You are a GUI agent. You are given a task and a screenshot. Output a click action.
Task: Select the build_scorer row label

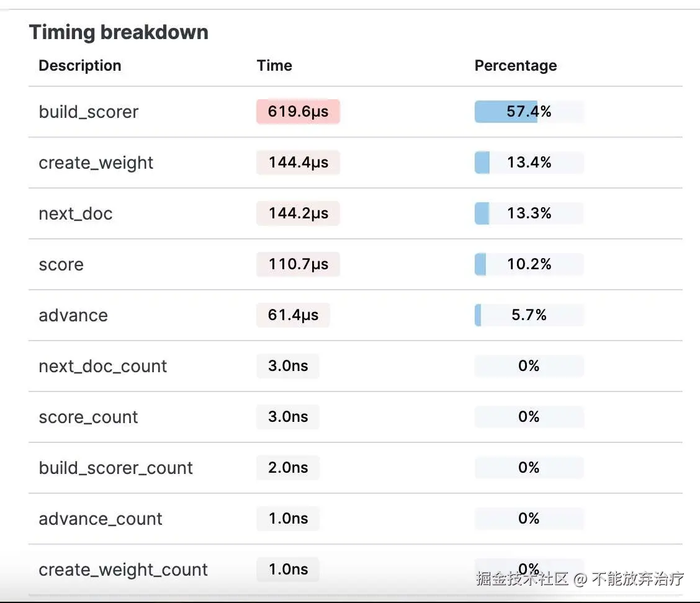[89, 112]
